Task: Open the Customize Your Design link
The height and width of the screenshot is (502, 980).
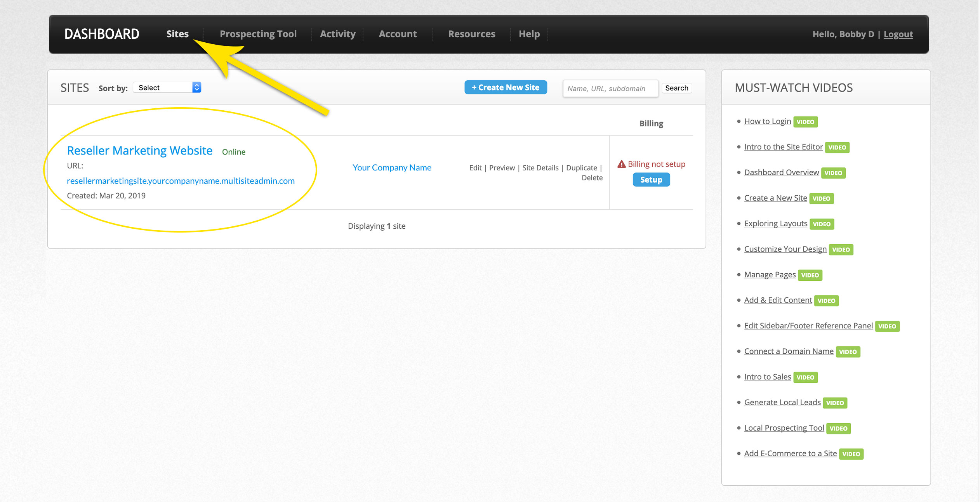Action: coord(785,249)
